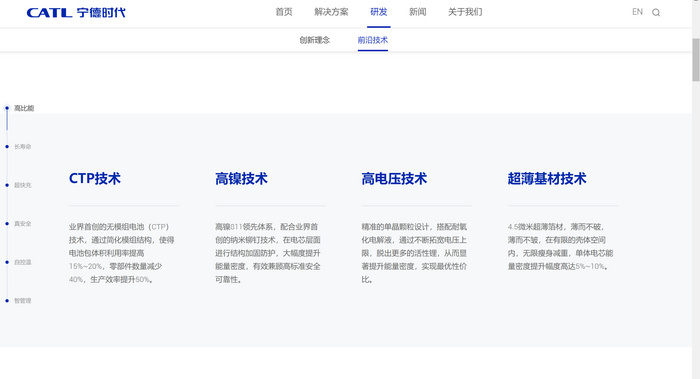Click the paragraph starting 高镍811领先体系
This screenshot has height=379, width=700.
pyautogui.click(x=268, y=253)
